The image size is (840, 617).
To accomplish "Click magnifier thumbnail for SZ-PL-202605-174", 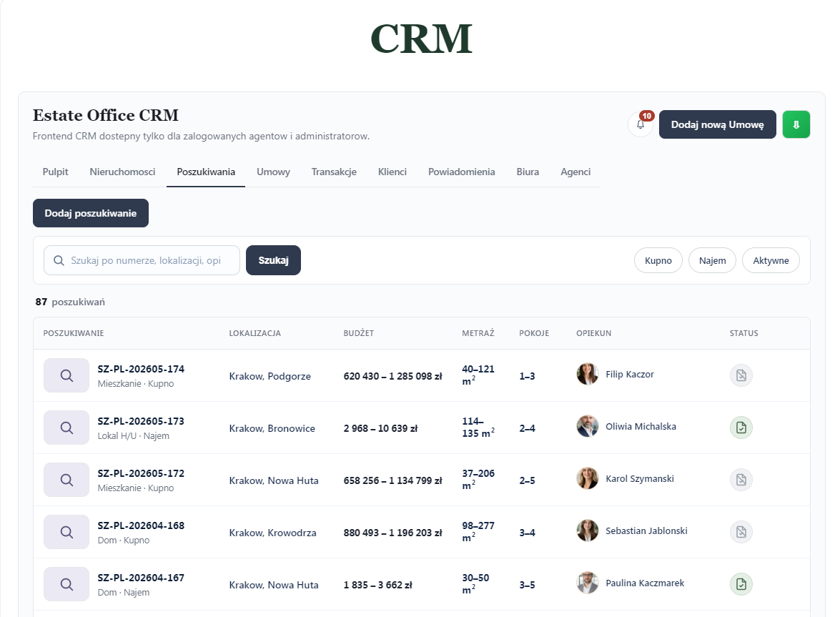I will click(66, 375).
